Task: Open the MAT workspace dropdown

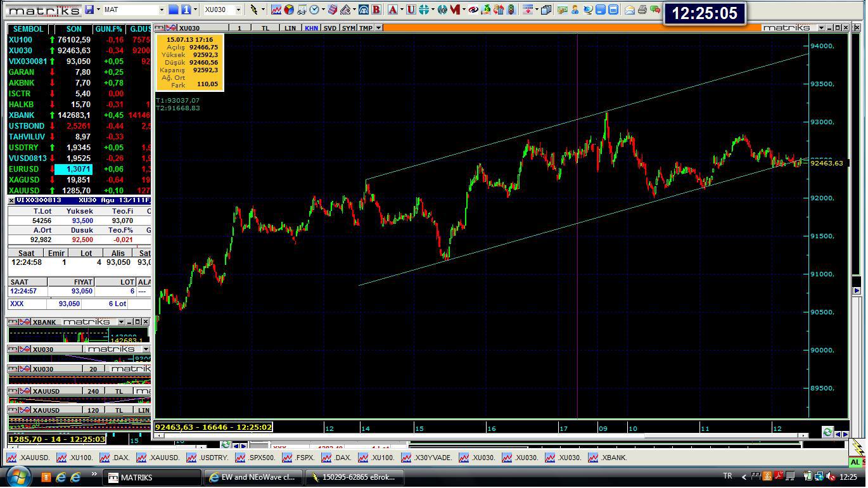Action: click(x=162, y=10)
